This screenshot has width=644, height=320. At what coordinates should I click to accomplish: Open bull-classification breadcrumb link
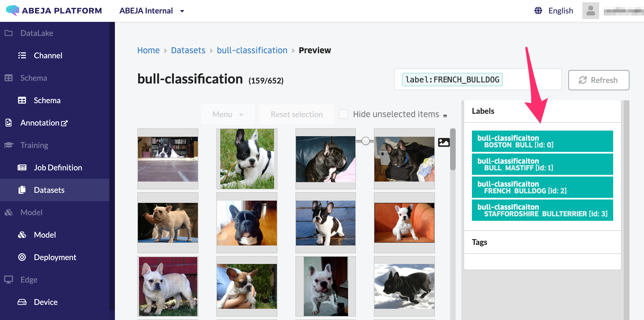[252, 50]
